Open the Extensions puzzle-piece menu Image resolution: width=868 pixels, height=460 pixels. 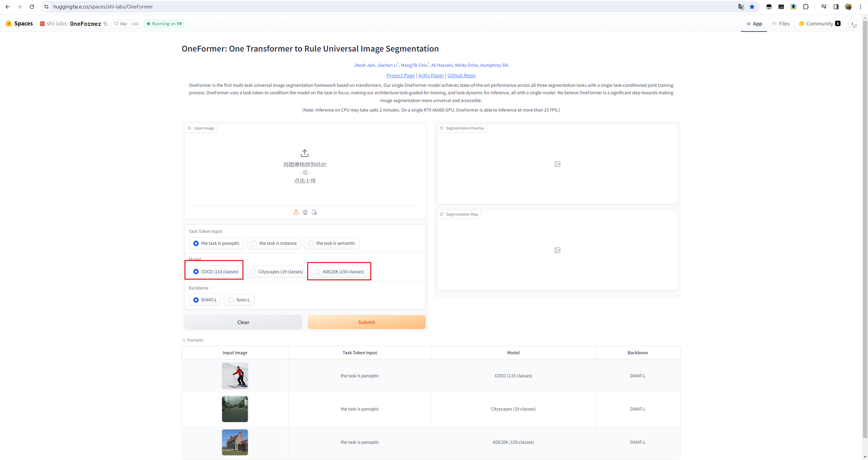(806, 7)
